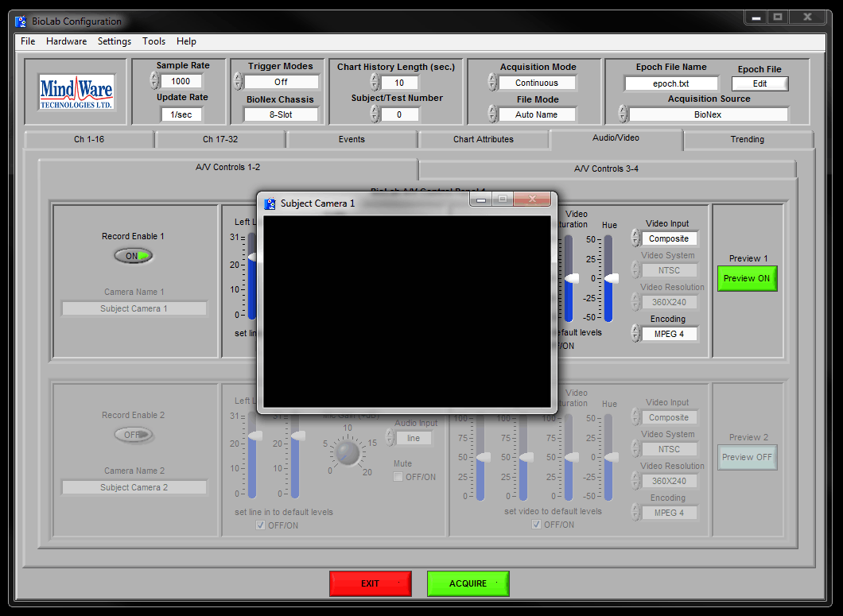Toggle the Record Enable 1 ON switch
Viewport: 843px width, 616px height.
coord(134,256)
